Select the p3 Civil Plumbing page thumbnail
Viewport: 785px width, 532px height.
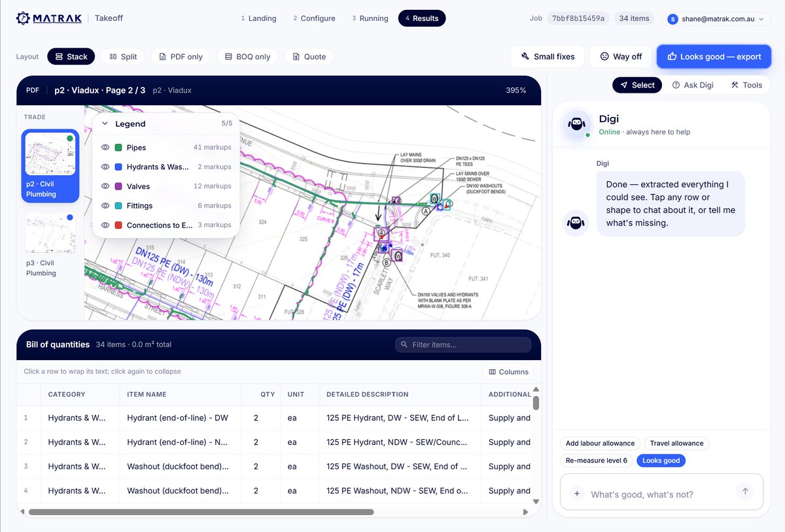(50, 245)
